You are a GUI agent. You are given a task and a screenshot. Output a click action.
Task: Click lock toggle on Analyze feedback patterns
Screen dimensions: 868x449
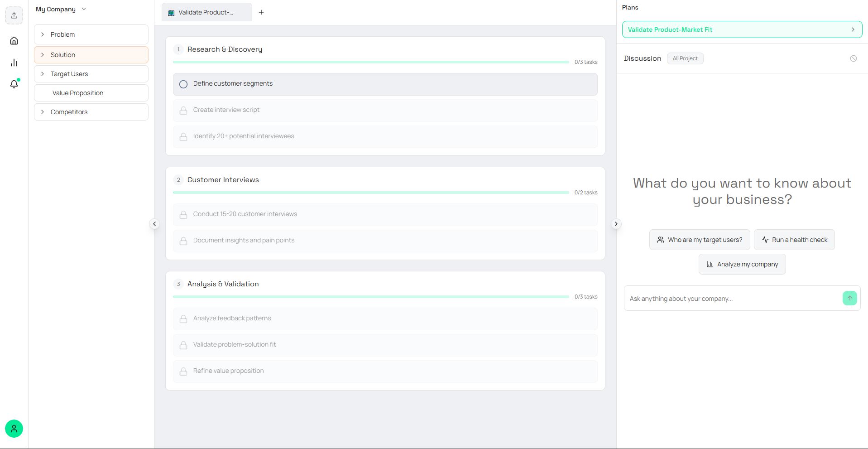point(183,319)
